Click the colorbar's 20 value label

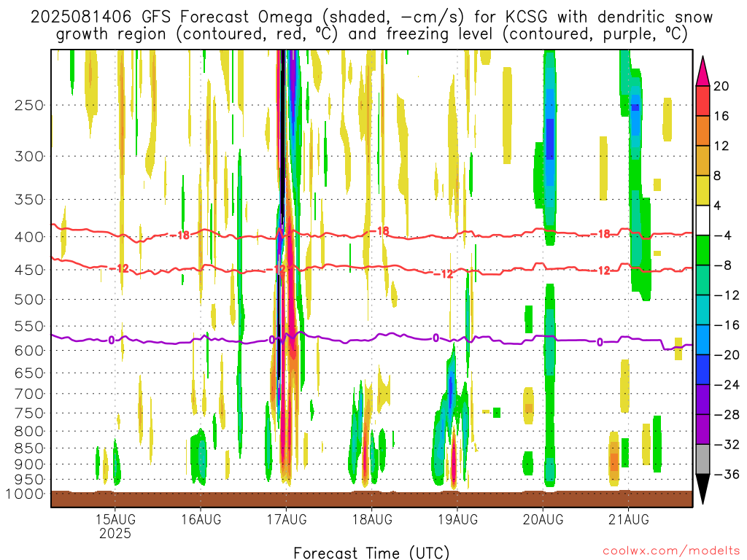tap(721, 86)
